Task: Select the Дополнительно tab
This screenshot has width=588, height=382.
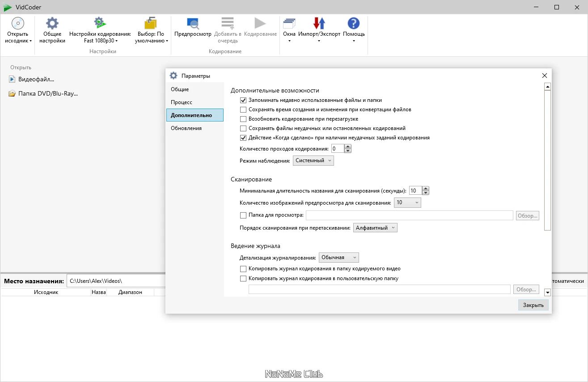Action: coord(195,115)
